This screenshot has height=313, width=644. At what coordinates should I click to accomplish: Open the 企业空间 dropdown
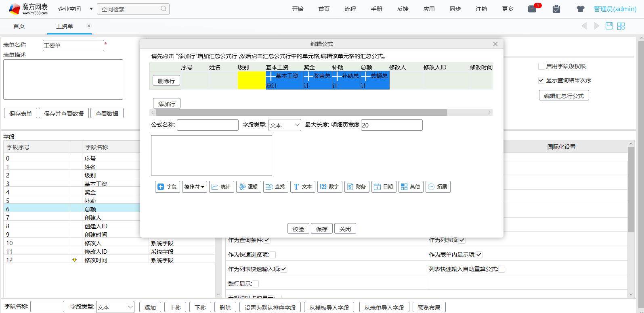point(76,9)
